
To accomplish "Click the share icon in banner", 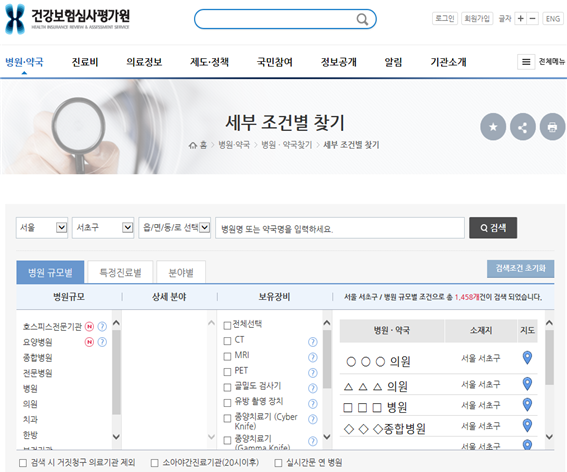I will click(523, 127).
